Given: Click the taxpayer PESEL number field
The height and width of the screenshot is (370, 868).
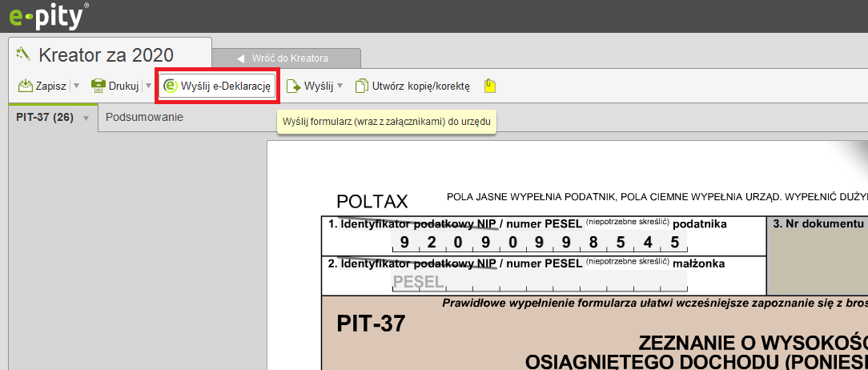Looking at the screenshot, I should pos(539,242).
